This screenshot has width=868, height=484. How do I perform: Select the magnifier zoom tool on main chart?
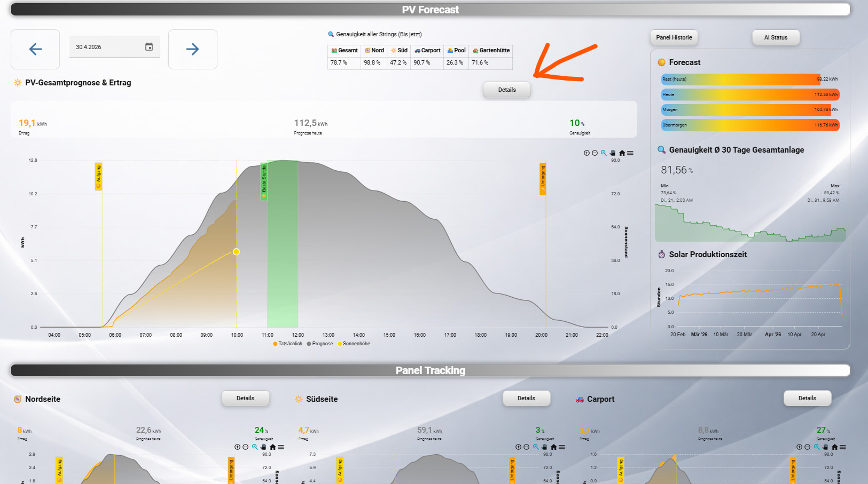[604, 153]
